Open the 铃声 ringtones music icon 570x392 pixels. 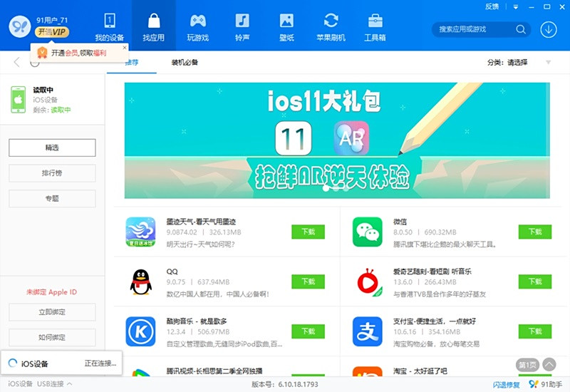242,27
